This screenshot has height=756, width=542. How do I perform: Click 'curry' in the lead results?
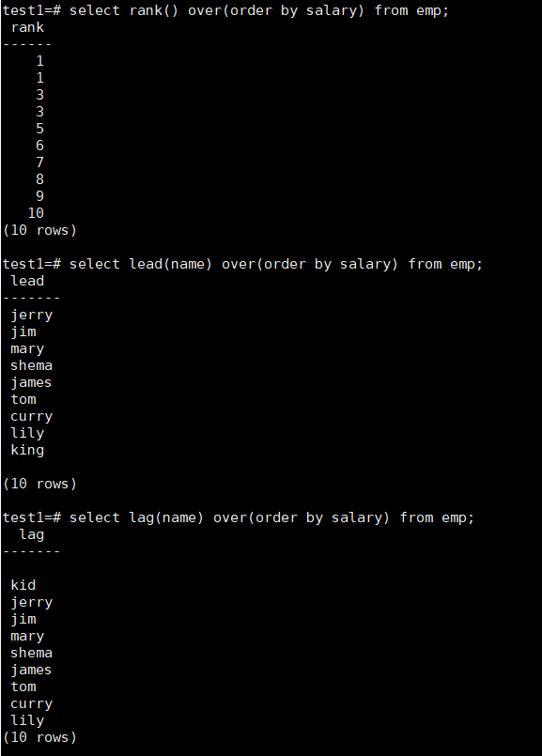(31, 417)
